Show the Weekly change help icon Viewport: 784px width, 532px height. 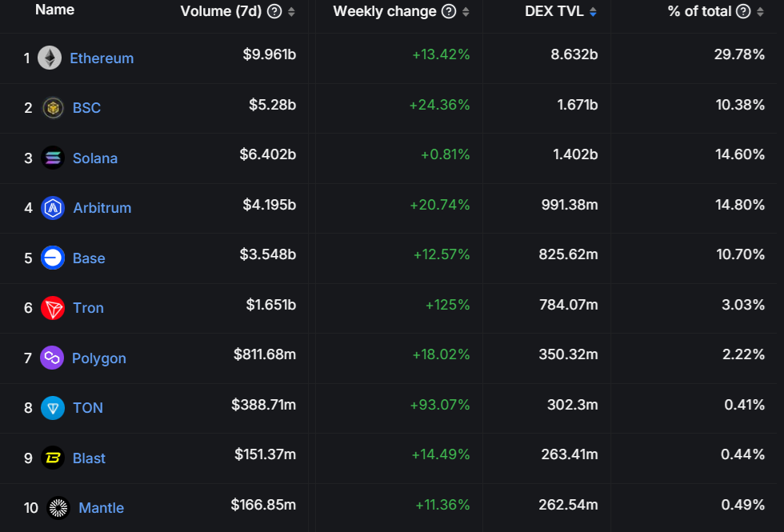coord(449,11)
